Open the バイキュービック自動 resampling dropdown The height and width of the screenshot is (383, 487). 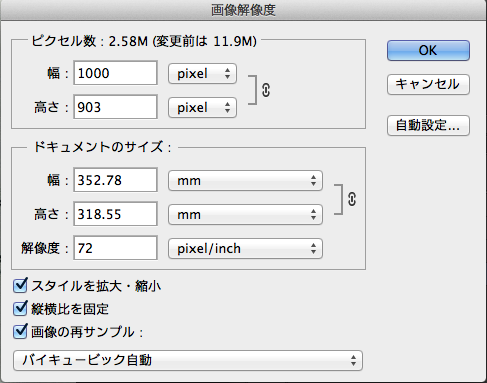click(x=188, y=360)
